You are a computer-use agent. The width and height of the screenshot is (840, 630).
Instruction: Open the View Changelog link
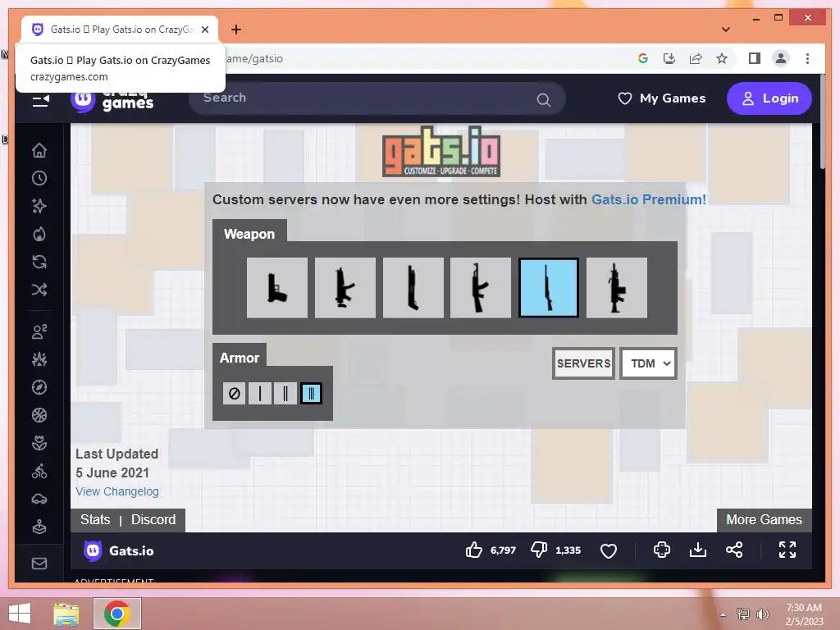(116, 491)
